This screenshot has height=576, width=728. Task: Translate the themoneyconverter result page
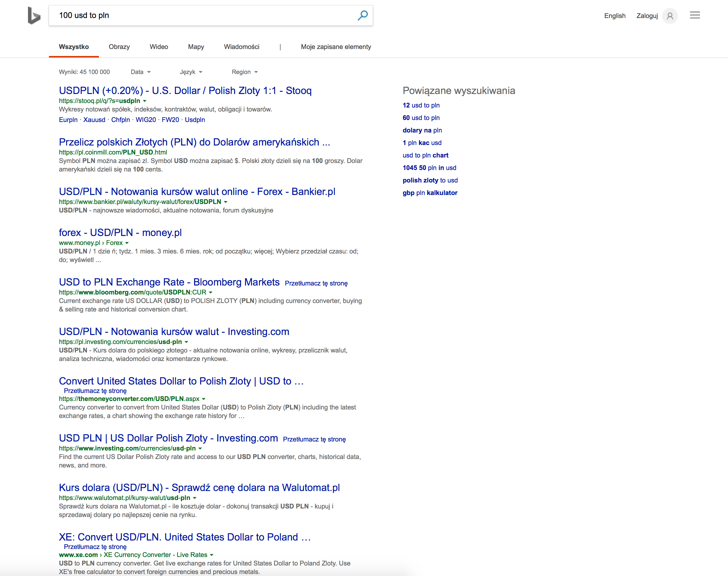point(95,391)
